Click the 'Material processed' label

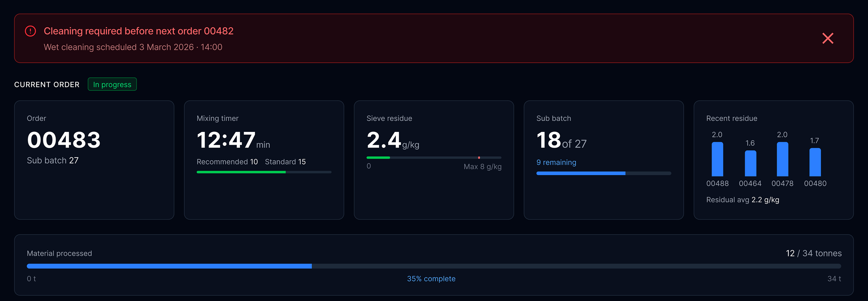pos(59,253)
